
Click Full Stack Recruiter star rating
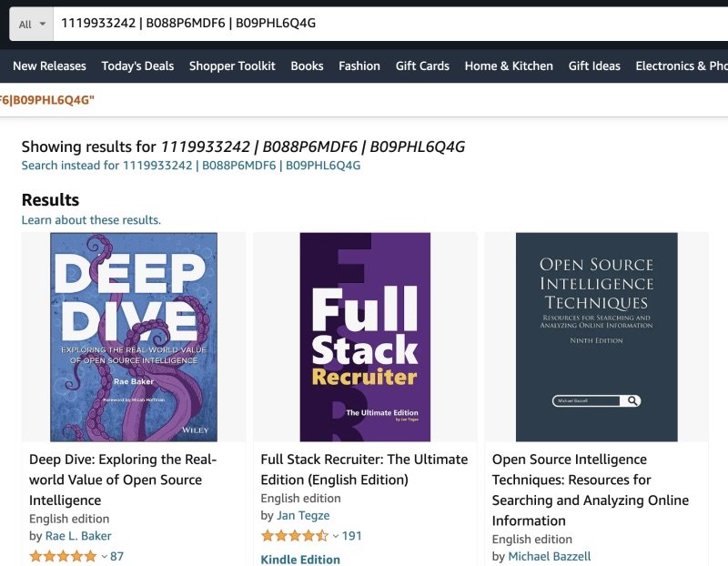tap(295, 536)
